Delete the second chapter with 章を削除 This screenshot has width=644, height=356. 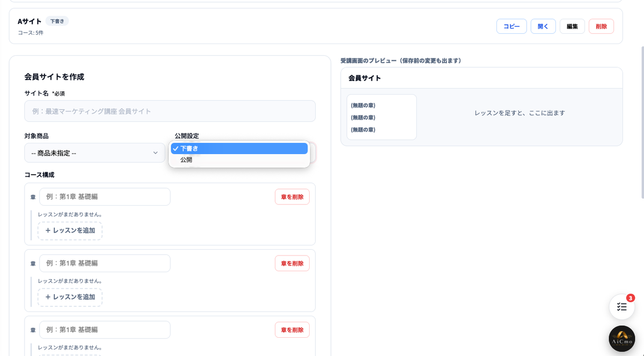tap(292, 264)
